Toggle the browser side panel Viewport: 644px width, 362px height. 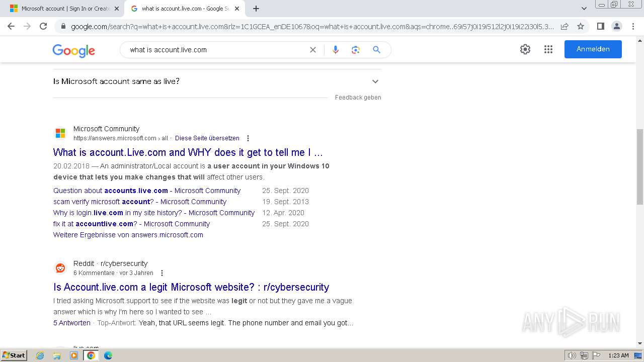pos(600,26)
